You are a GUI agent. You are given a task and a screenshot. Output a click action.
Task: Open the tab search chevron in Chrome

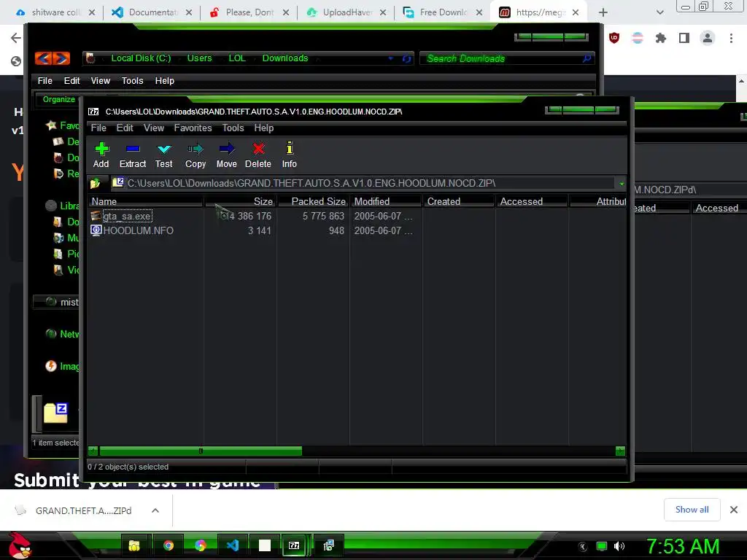(659, 12)
